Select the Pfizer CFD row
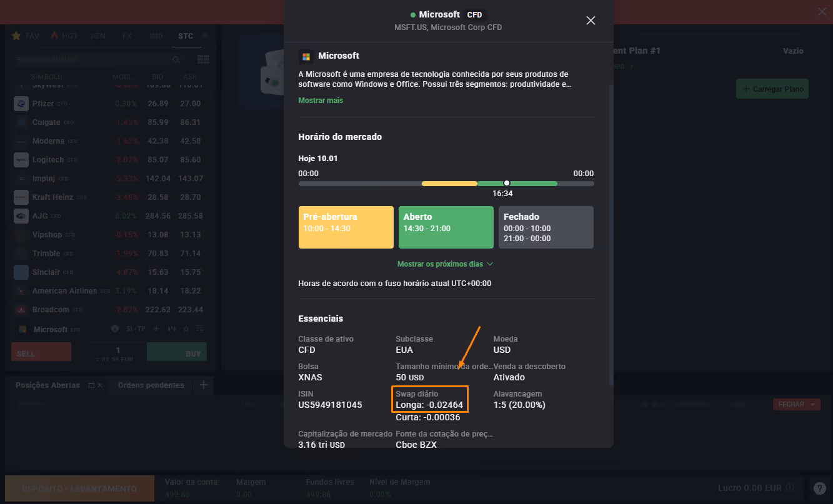 tap(109, 104)
